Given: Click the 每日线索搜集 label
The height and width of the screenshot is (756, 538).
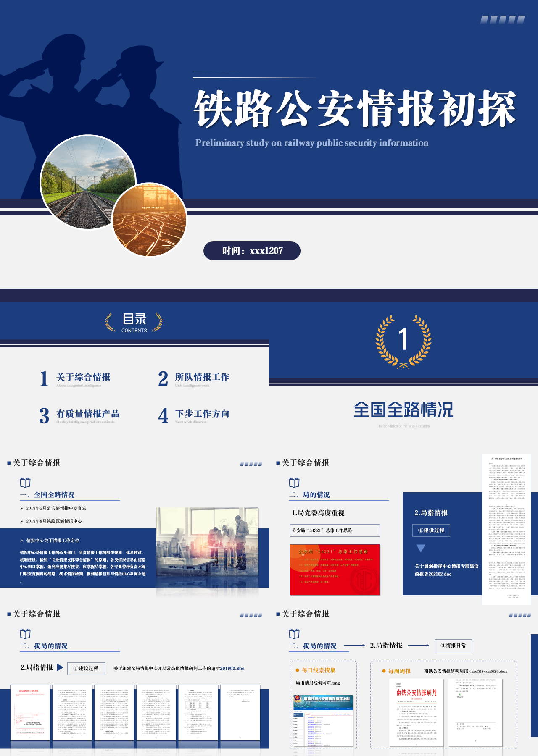Looking at the screenshot, I should 319,670.
